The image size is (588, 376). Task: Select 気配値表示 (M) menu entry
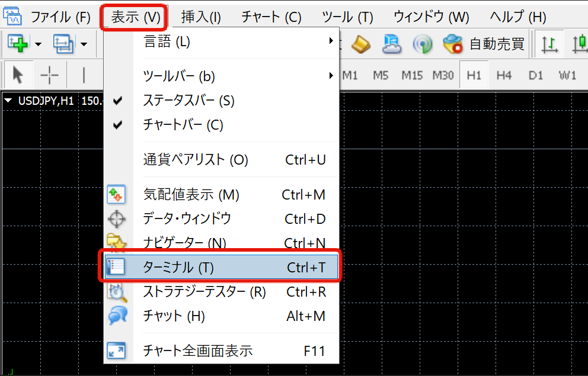222,195
